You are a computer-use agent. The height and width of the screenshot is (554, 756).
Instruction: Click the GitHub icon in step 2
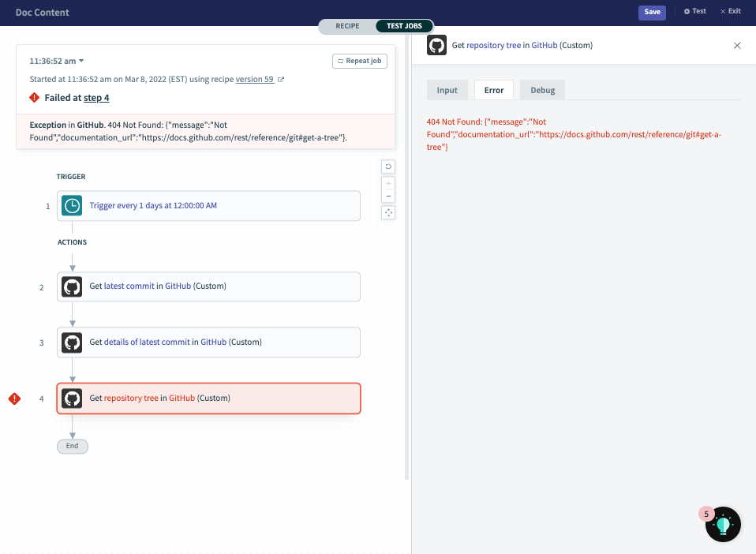[72, 286]
